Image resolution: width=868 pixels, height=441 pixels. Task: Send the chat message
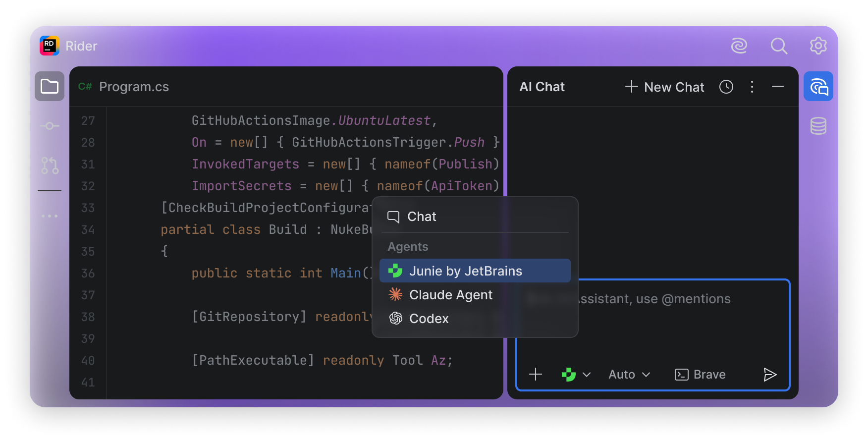pyautogui.click(x=769, y=375)
